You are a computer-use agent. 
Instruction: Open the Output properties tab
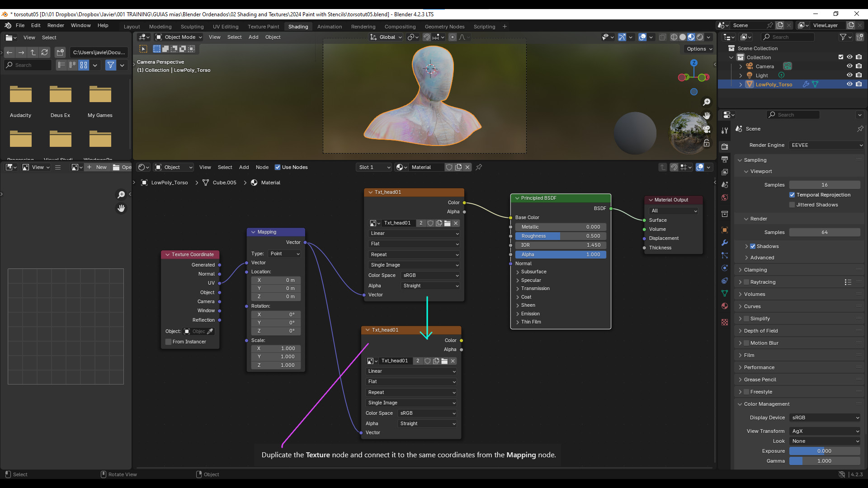(x=725, y=159)
